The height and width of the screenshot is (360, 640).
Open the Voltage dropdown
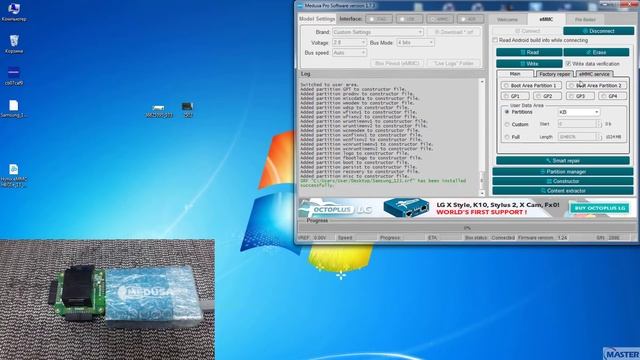pyautogui.click(x=349, y=42)
